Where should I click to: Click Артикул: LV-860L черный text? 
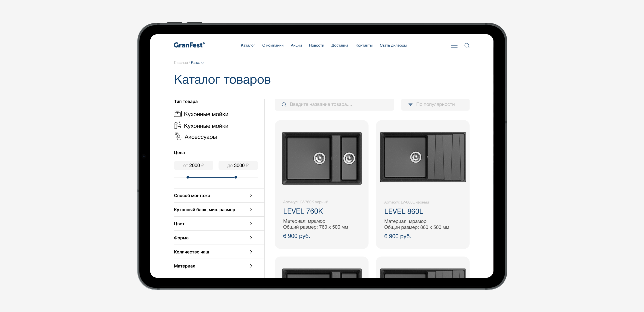(x=406, y=202)
